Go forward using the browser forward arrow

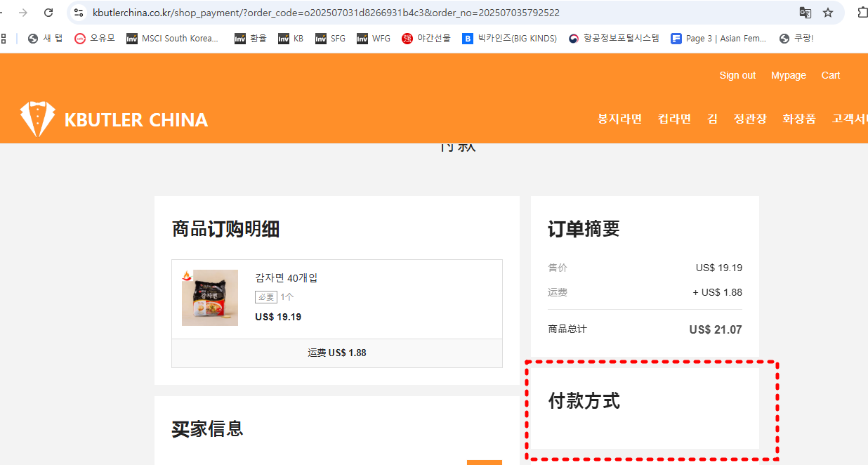point(23,13)
